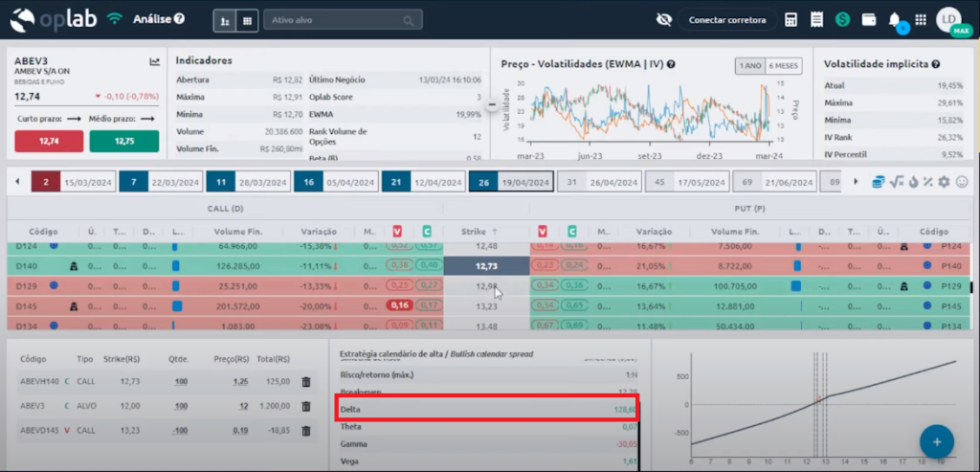The height and width of the screenshot is (472, 980).
Task: Collapse the indicators panel with minus button
Action: (x=493, y=104)
